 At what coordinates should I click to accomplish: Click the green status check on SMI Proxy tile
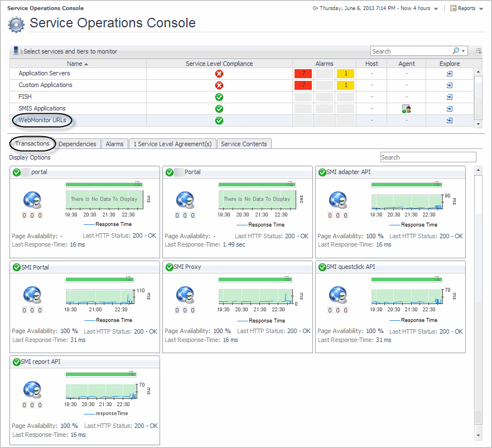coord(170,268)
